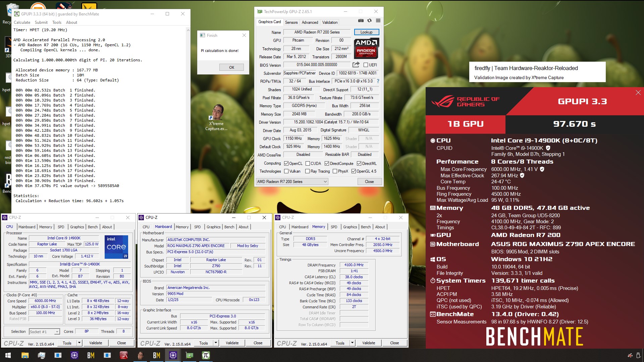Switch to the Sensors tab in GPU-Z
The image size is (644, 362).
coord(291,22)
